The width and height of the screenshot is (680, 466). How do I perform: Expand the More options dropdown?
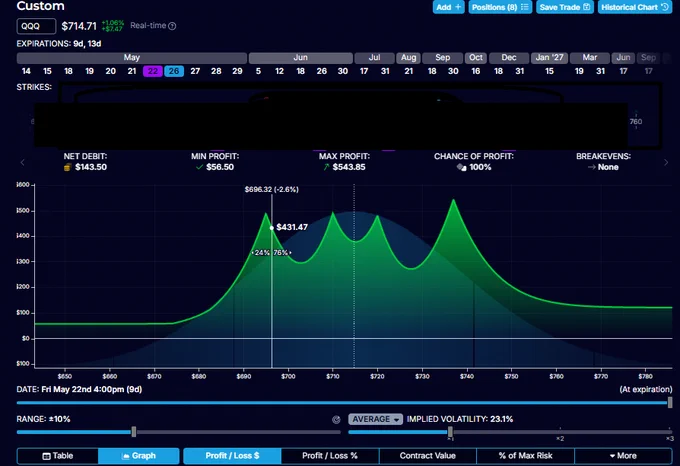pos(623,456)
